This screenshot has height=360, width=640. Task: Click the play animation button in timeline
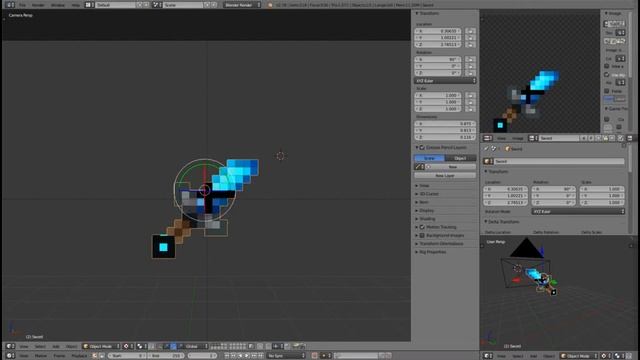(247, 356)
